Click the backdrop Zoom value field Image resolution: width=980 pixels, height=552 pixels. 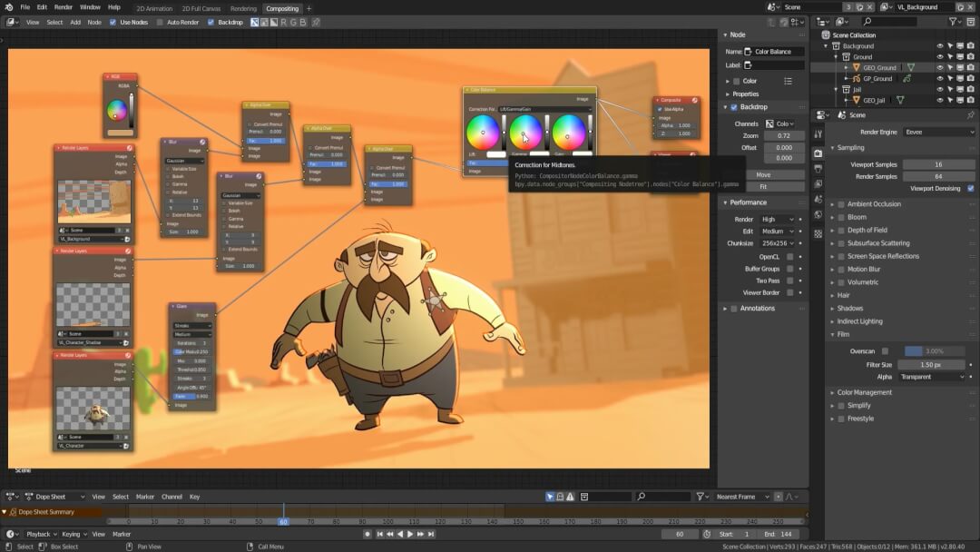784,135
